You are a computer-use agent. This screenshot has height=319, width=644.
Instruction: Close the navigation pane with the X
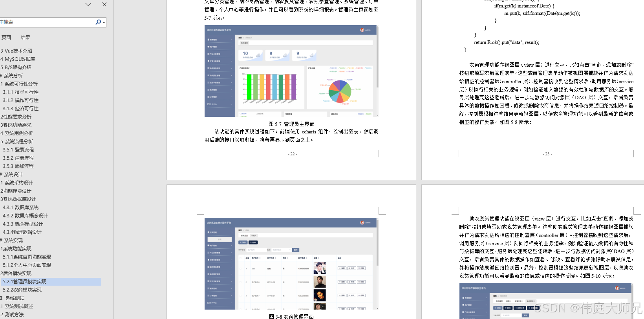pos(104,4)
